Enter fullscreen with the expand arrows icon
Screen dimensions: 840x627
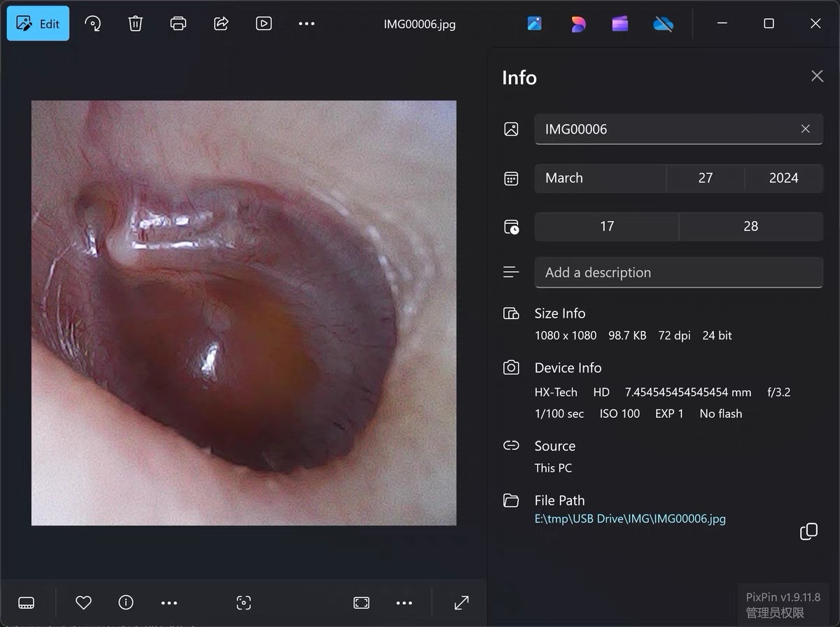point(461,603)
